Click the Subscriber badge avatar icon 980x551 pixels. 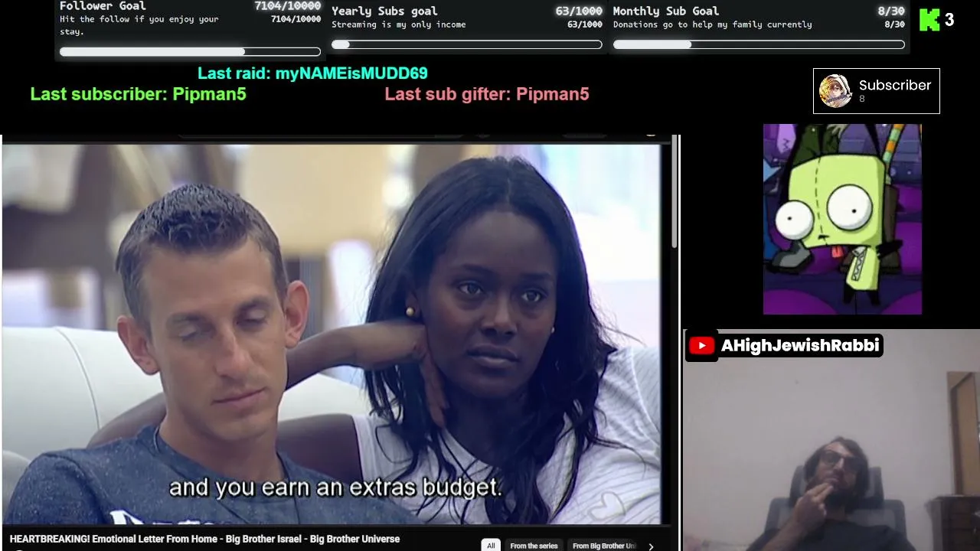coord(835,91)
